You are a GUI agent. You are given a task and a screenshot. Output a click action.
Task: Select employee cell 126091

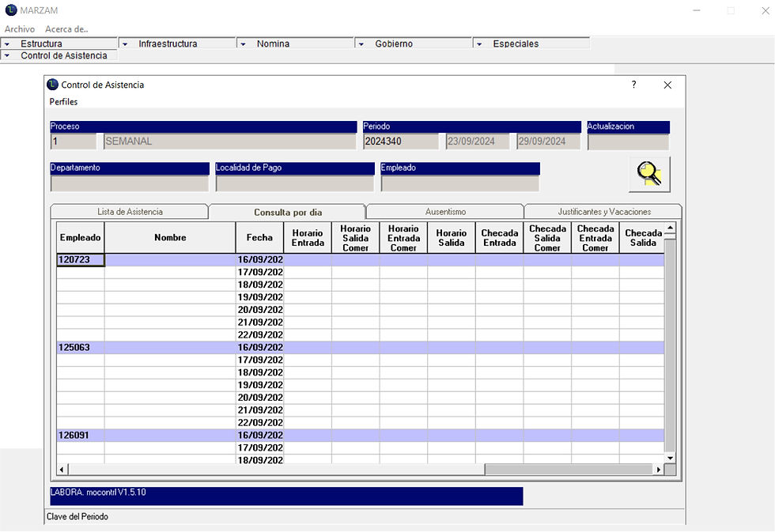tap(81, 436)
